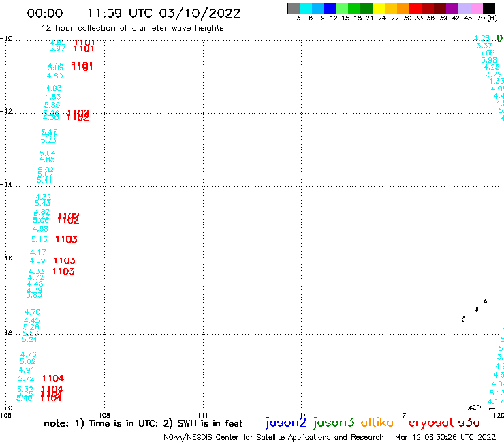Choose the pure blue swatch in the legend
This screenshot has width=504, height=443.
[x=330, y=8]
